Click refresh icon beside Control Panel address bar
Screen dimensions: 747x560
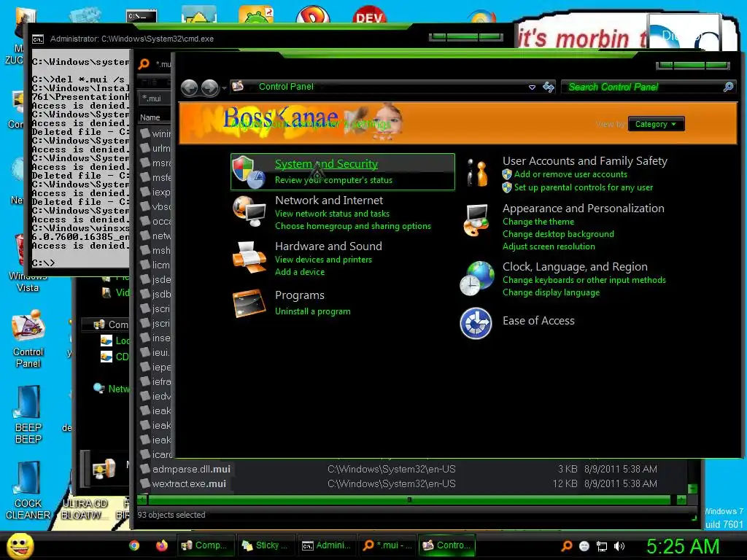[x=549, y=87]
